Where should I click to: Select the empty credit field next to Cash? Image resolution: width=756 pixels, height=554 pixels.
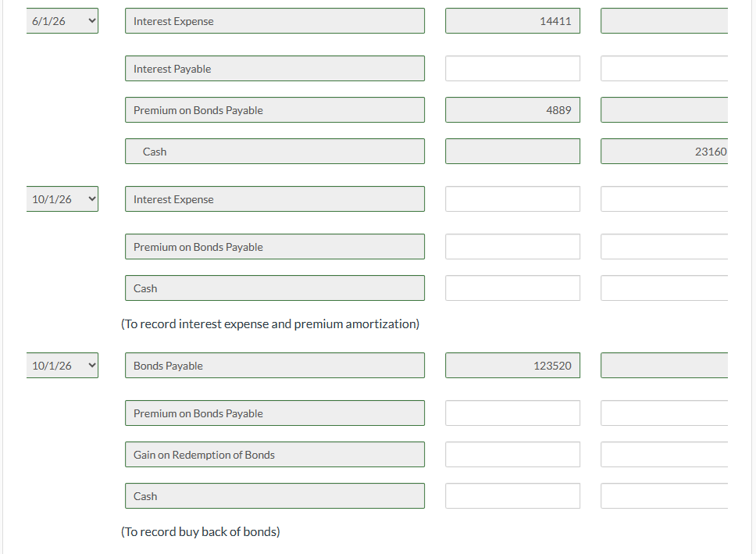(x=664, y=288)
